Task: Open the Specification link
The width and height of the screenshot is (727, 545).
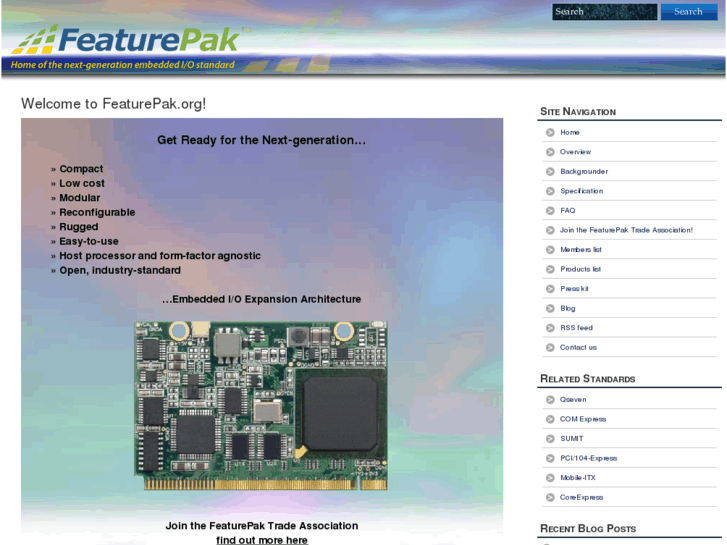Action: point(582,191)
